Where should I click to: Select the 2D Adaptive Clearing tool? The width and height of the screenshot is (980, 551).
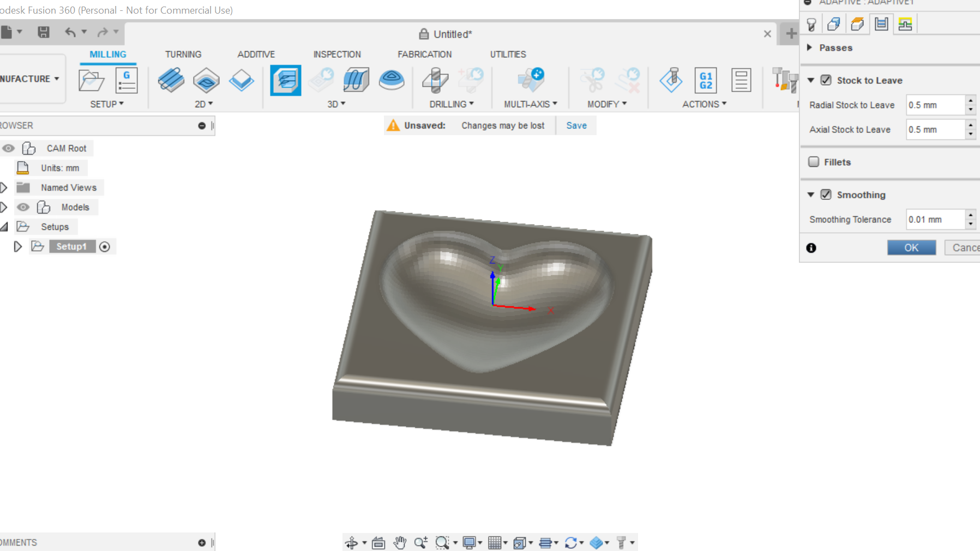coord(171,80)
